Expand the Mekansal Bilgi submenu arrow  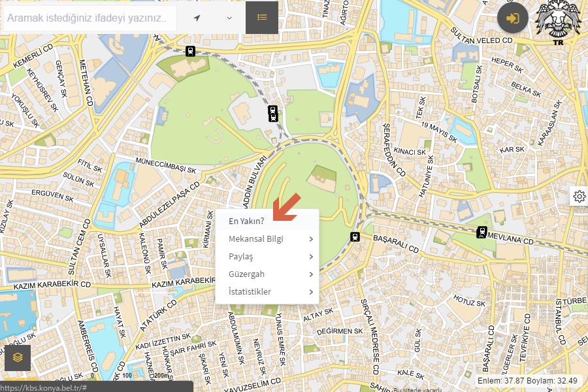[x=311, y=239]
